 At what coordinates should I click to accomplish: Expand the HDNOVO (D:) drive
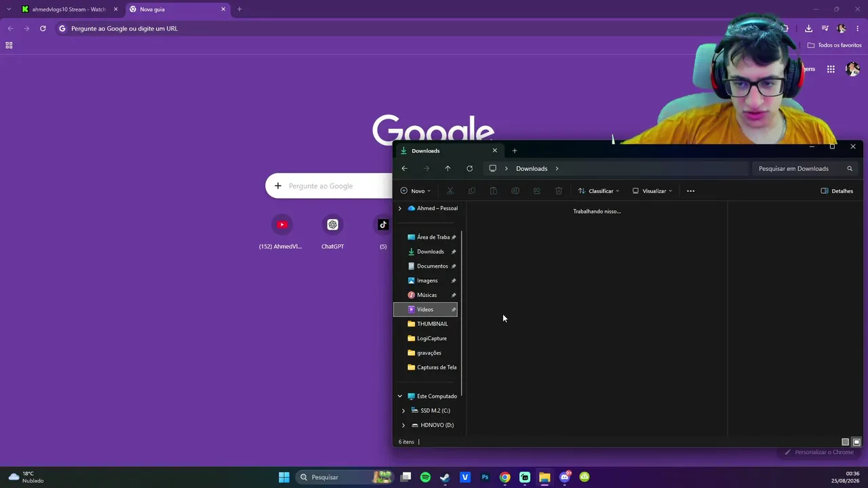pyautogui.click(x=403, y=425)
